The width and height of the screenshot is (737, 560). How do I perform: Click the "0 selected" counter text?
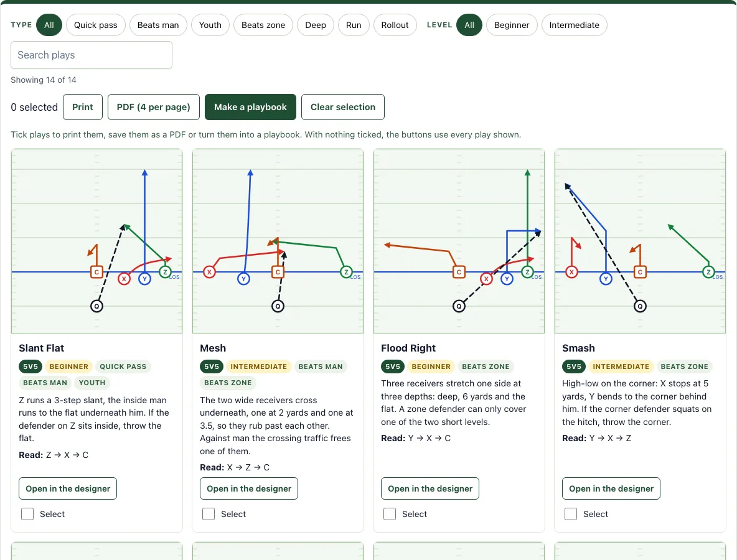tap(34, 107)
